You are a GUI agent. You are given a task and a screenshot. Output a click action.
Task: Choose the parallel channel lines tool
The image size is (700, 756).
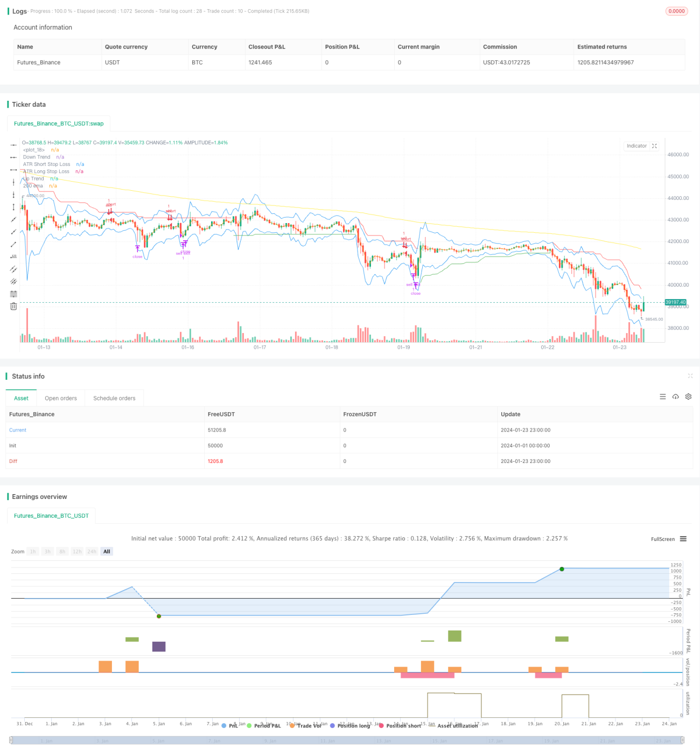[13, 269]
